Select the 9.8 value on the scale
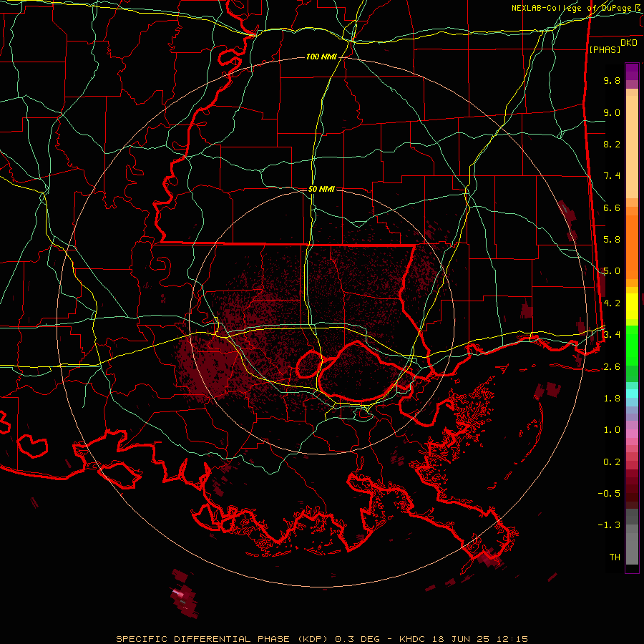 coord(612,80)
